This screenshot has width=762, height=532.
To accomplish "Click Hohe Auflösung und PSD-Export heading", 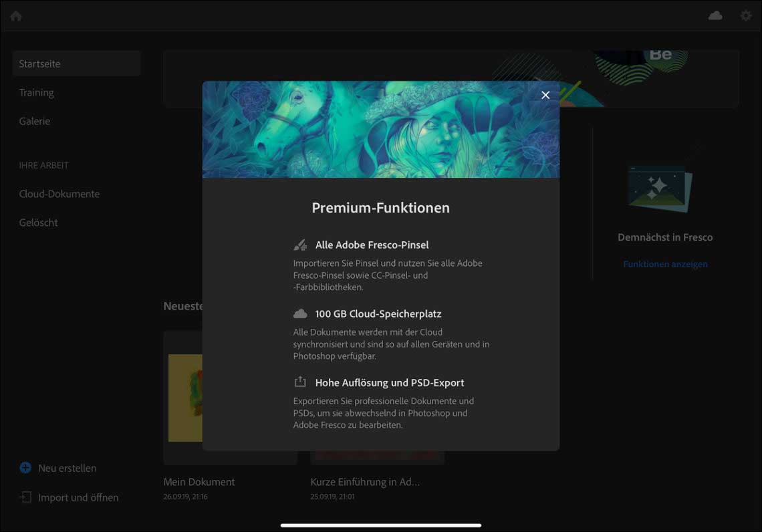I will coord(390,383).
